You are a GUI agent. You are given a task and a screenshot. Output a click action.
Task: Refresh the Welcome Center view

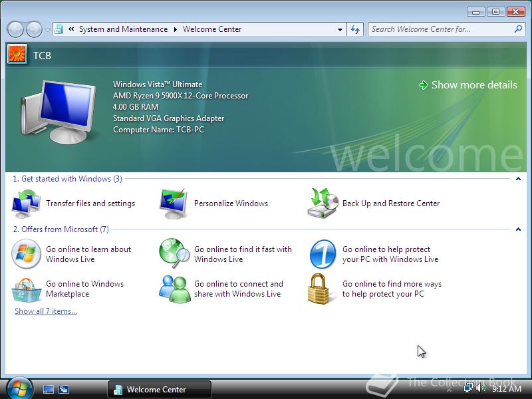[355, 29]
